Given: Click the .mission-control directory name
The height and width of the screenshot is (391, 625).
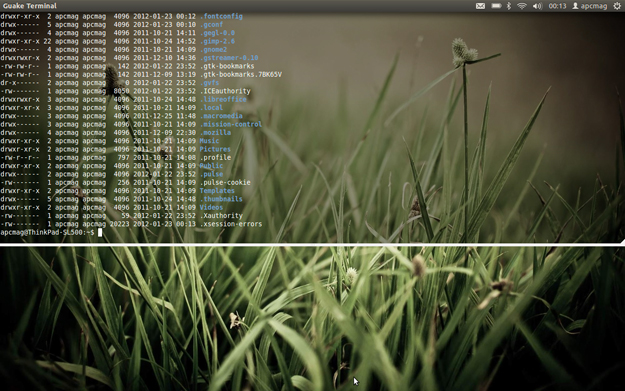Looking at the screenshot, I should pos(231,124).
